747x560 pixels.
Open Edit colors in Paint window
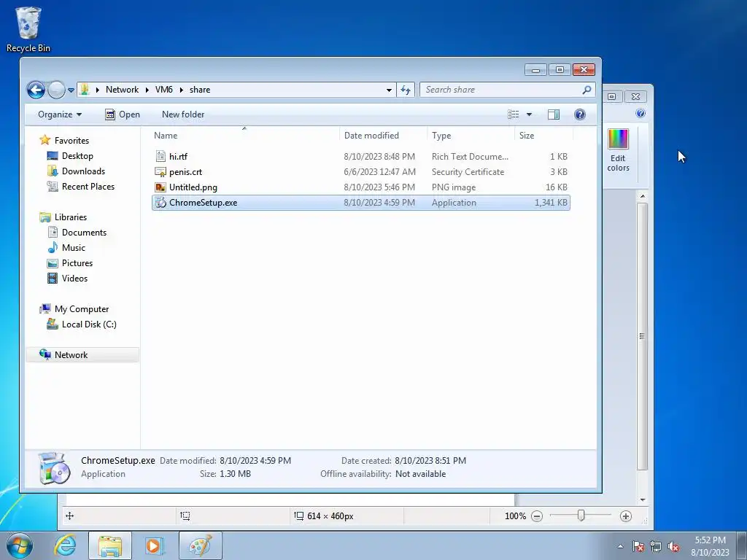[x=618, y=150]
